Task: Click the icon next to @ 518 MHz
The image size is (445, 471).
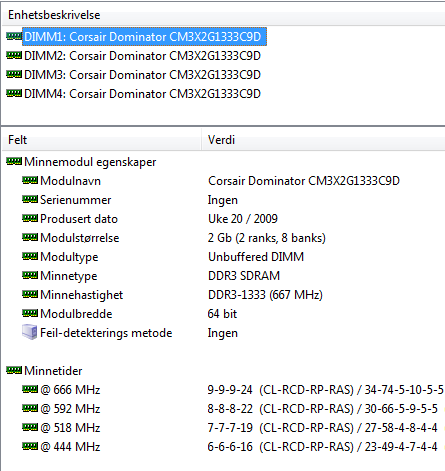Action: coord(30,427)
